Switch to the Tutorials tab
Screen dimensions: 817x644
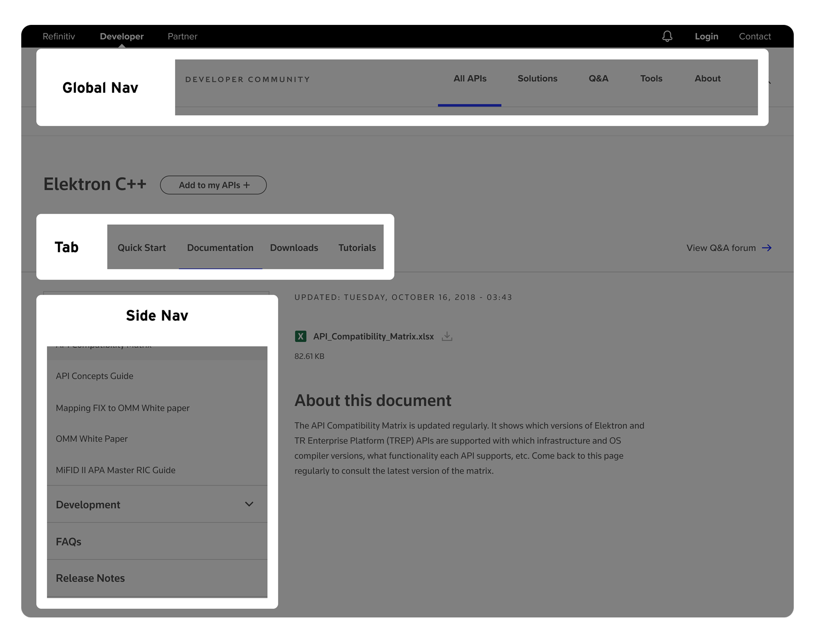[x=357, y=248]
